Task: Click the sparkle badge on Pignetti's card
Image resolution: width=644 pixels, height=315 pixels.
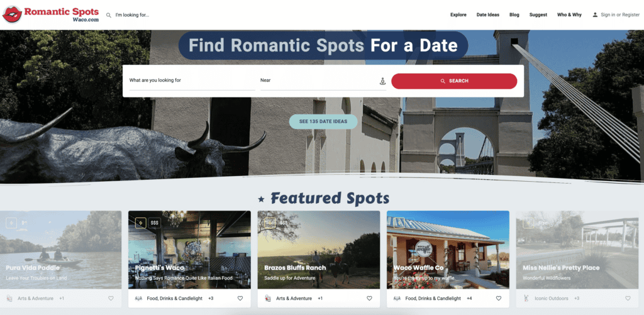Action: click(x=141, y=223)
